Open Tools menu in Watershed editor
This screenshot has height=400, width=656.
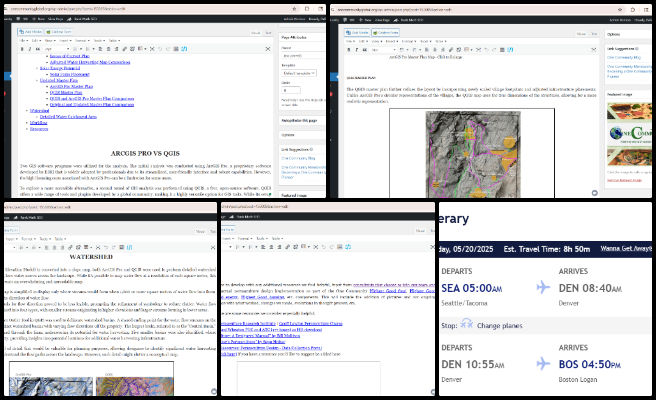(x=44, y=238)
